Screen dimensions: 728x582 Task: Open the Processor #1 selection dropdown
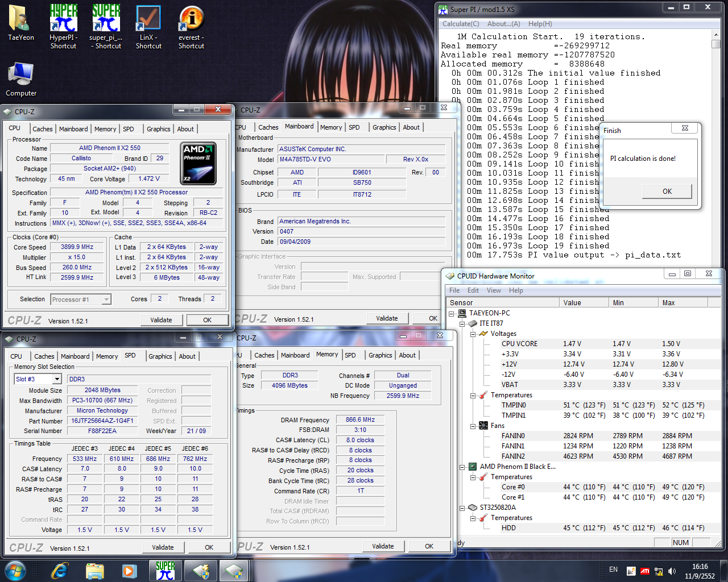(x=106, y=299)
